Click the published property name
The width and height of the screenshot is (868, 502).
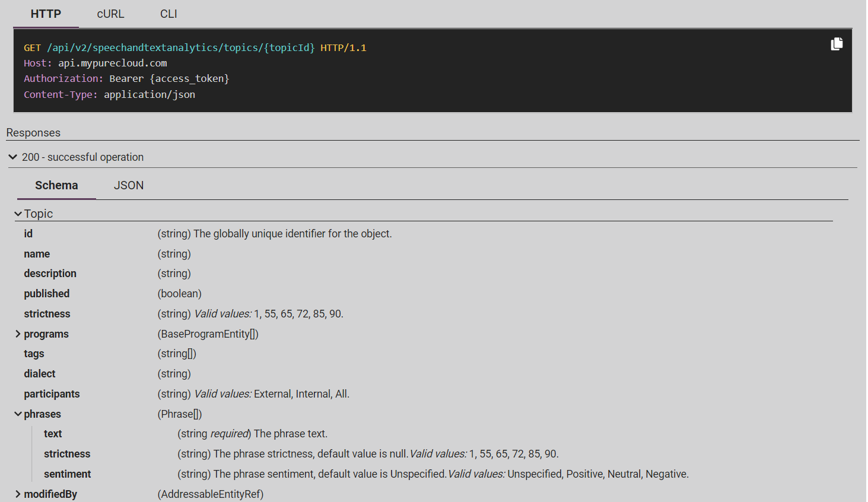[x=47, y=294]
